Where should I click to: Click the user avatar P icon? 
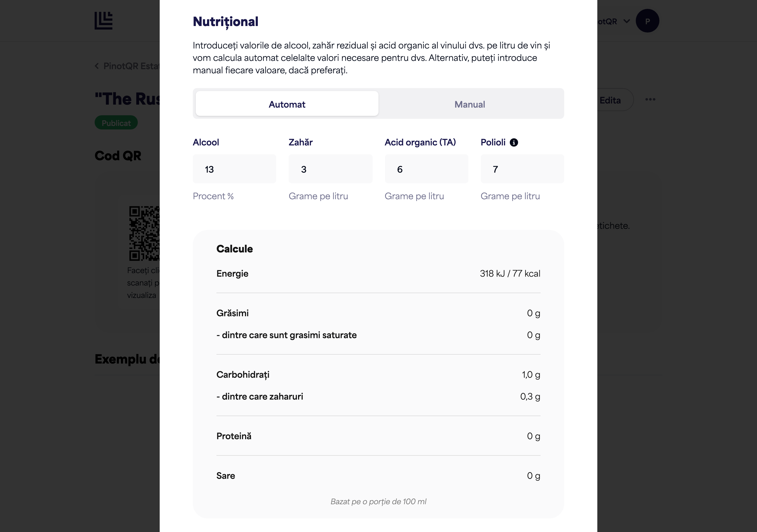(647, 21)
